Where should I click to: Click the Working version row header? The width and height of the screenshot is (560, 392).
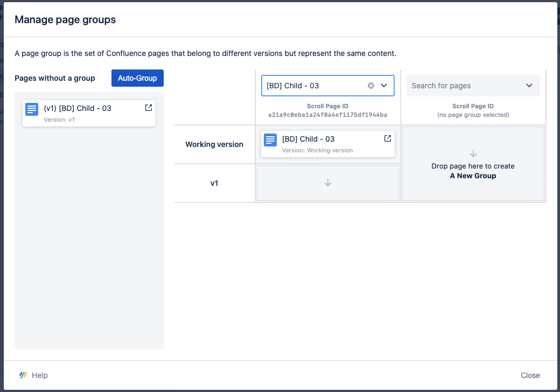pyautogui.click(x=214, y=144)
